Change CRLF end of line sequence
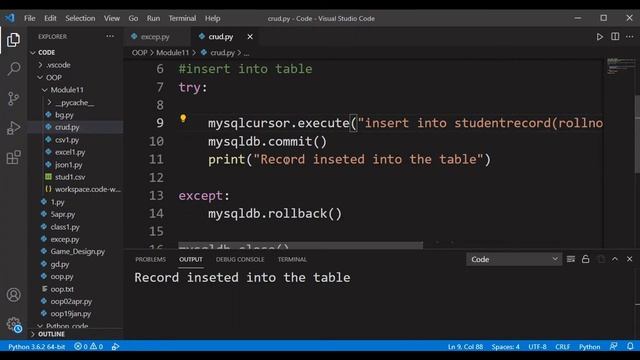640x360 pixels. coord(562,347)
